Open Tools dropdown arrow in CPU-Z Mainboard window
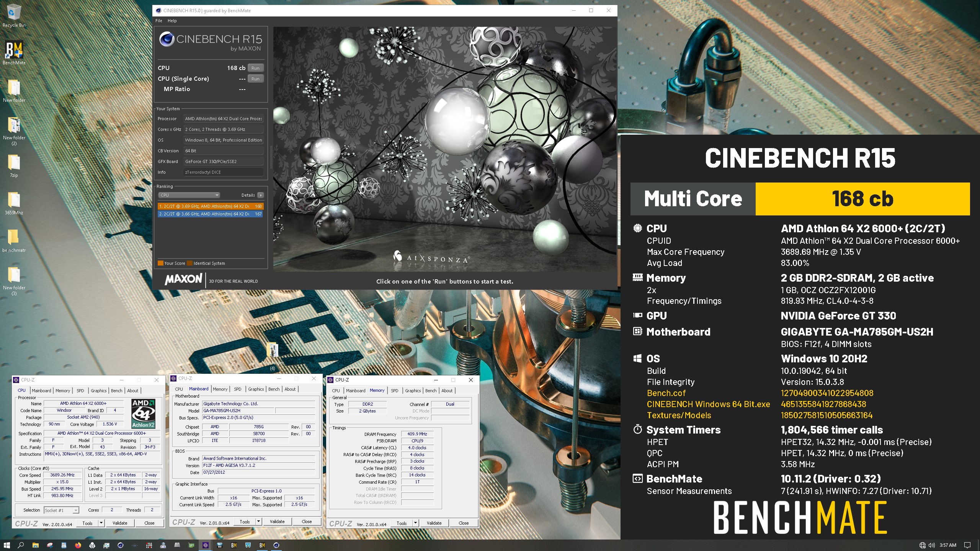The width and height of the screenshot is (980, 551). pyautogui.click(x=258, y=521)
